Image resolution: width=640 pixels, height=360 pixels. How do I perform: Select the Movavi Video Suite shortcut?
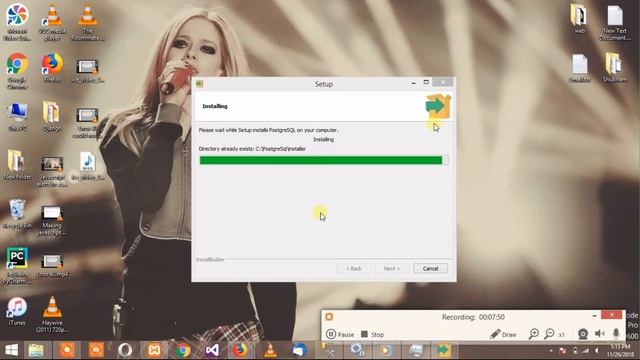[17, 23]
